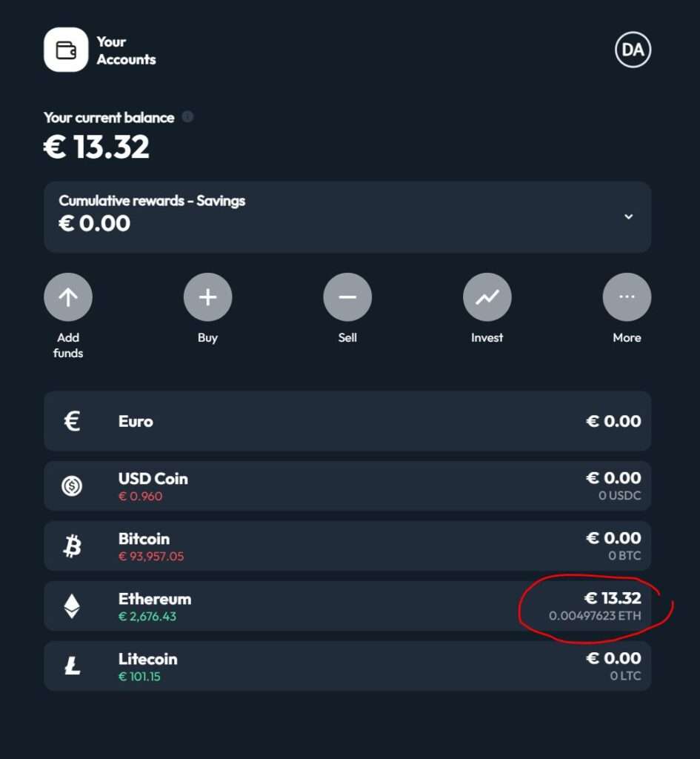700x759 pixels.
Task: Click the Your Accounts header title
Action: click(126, 50)
